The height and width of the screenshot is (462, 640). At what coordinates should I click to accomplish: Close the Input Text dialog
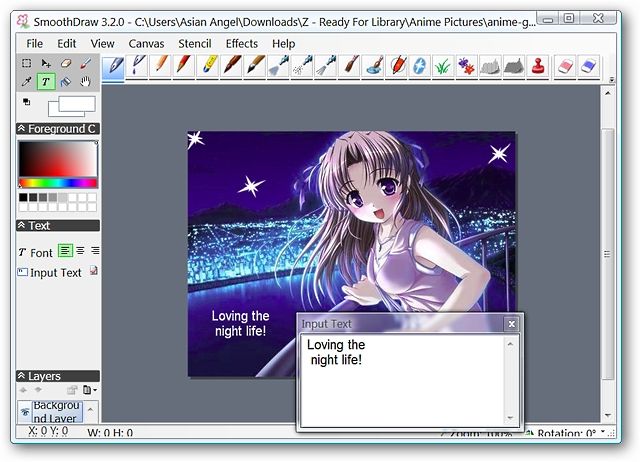coord(511,324)
